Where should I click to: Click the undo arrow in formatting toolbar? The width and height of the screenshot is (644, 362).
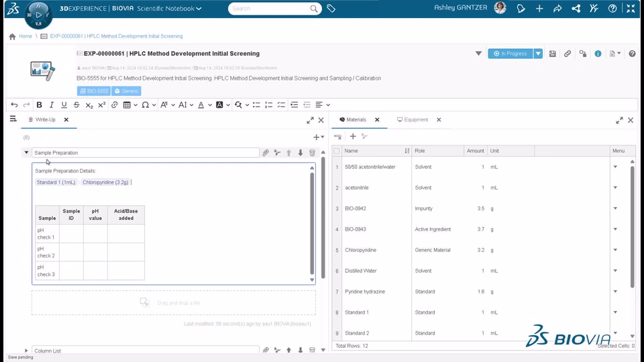pyautogui.click(x=14, y=105)
